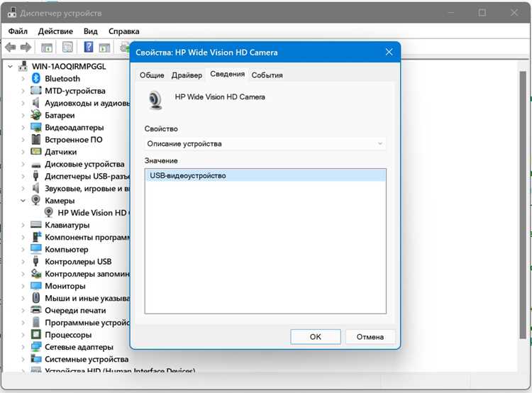Click the properties pane toolbar icon
Screen dimensions: 532x393
click(x=67, y=47)
